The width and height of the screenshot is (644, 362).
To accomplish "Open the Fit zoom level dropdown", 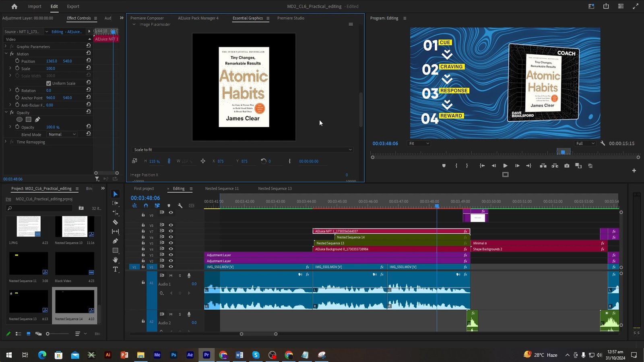I will [x=419, y=143].
